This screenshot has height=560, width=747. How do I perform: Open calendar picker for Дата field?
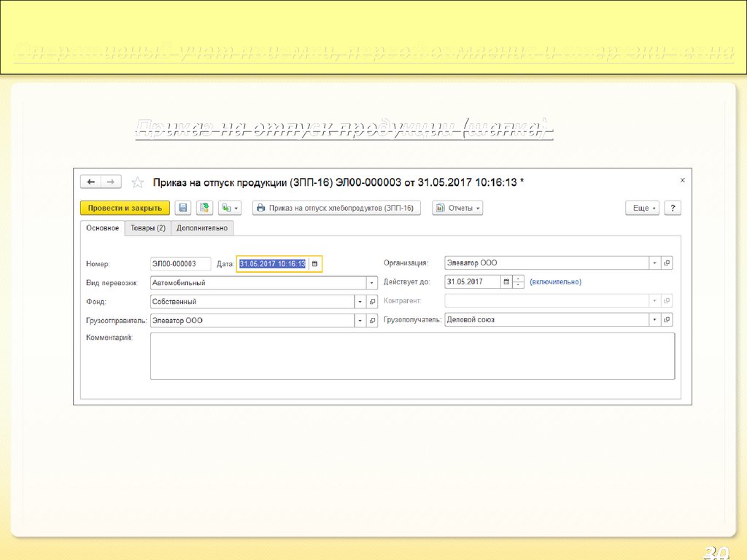(315, 264)
